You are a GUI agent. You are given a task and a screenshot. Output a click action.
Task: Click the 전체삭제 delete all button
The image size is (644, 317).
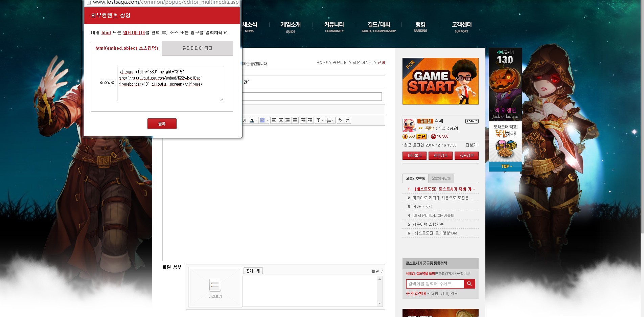coord(253,271)
